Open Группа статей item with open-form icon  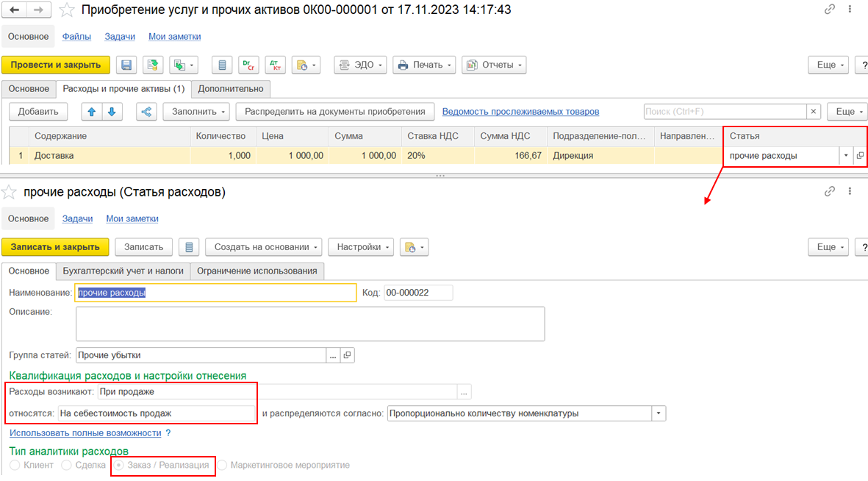pos(347,355)
